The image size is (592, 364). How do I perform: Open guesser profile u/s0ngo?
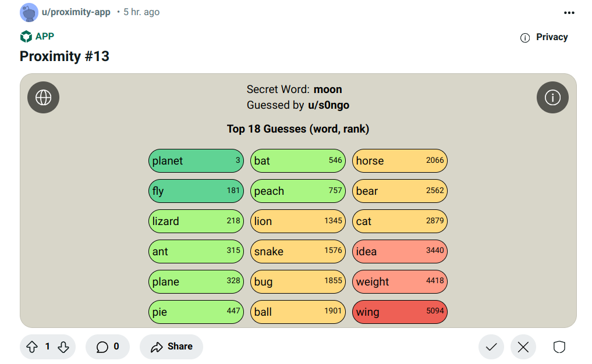pyautogui.click(x=328, y=105)
